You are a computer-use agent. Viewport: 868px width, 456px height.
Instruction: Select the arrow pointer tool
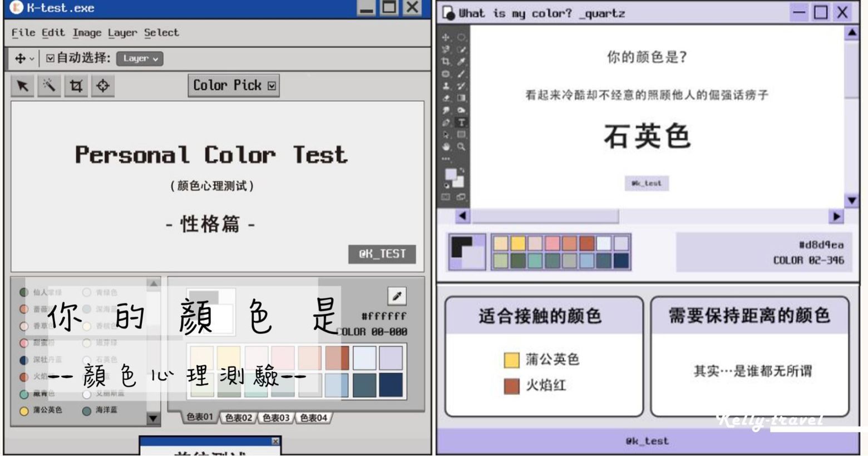(x=23, y=86)
